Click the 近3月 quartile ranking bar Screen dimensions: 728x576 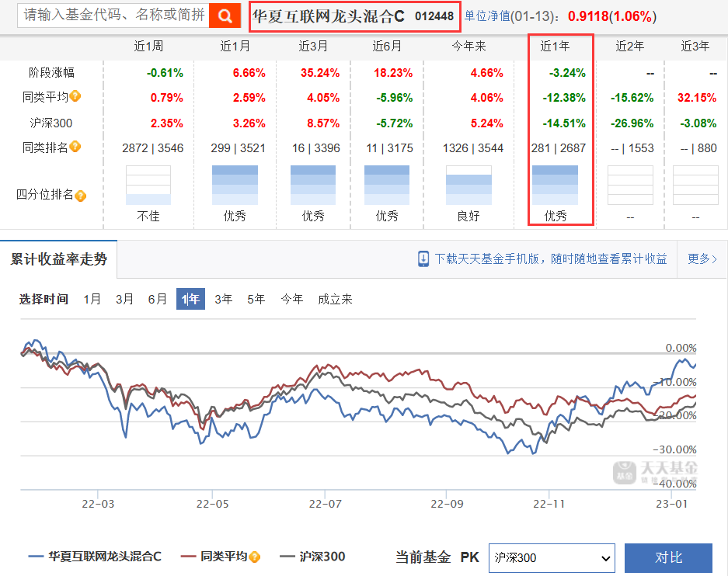pos(313,185)
